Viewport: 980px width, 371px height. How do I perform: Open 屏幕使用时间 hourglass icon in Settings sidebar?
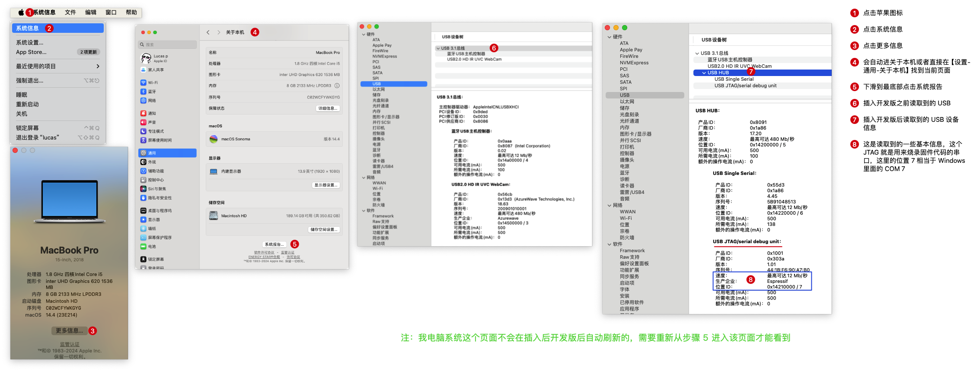point(143,140)
